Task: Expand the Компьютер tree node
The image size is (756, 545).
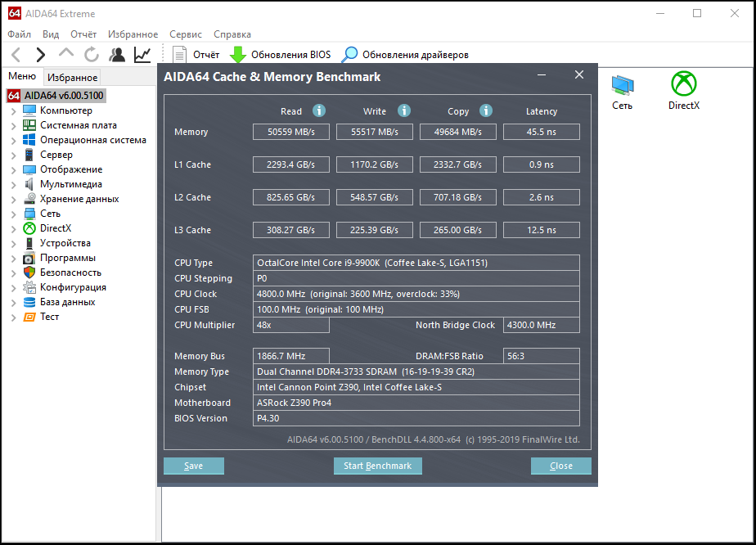Action: tap(13, 111)
